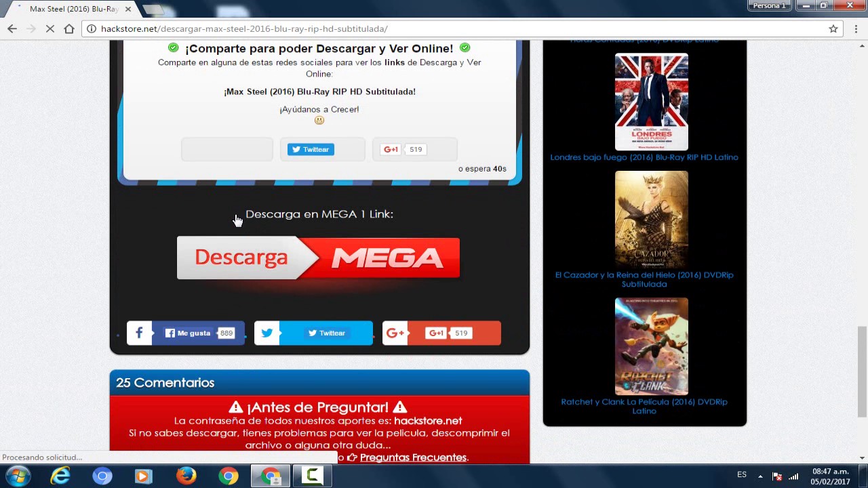Click large Google+ icon in share row
This screenshot has width=868, height=488.
click(395, 333)
